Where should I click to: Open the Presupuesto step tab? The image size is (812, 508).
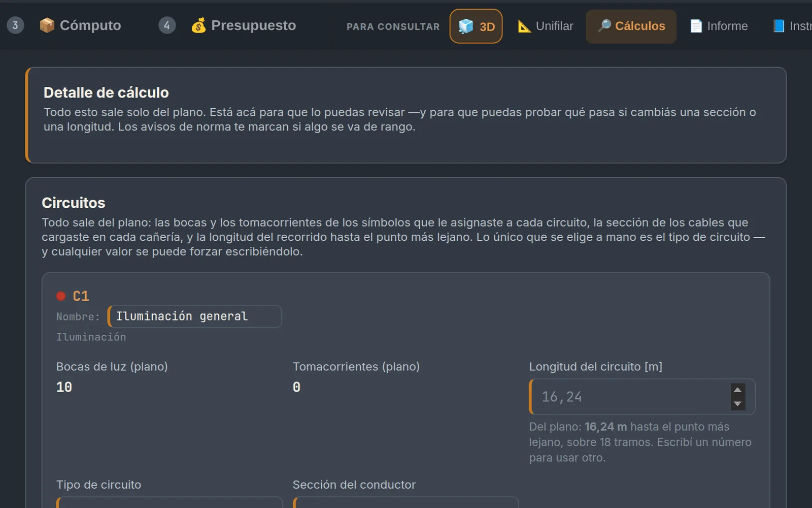(x=243, y=25)
